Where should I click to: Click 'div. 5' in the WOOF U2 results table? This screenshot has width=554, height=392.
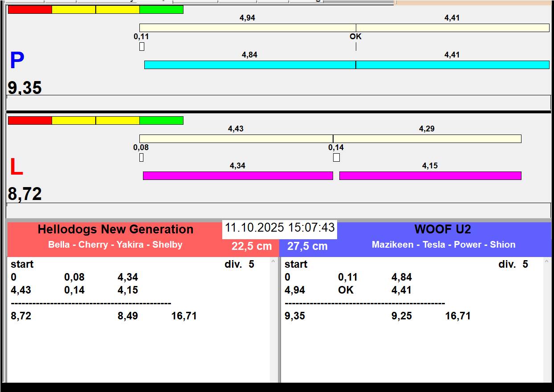pyautogui.click(x=513, y=264)
